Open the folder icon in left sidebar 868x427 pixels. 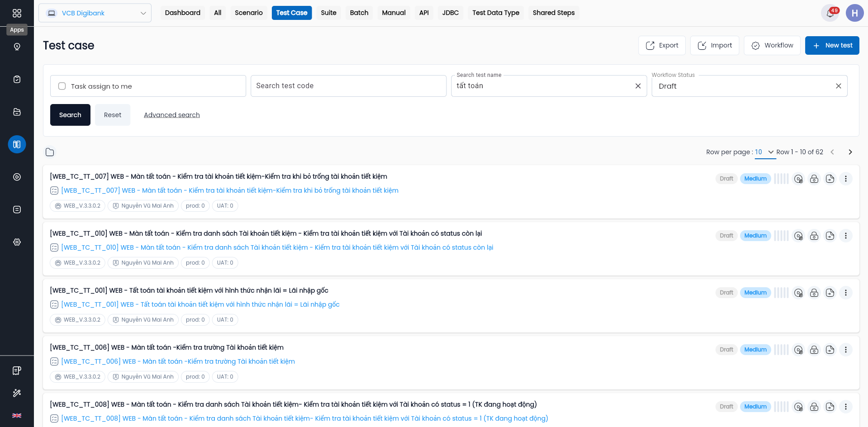coord(17,112)
